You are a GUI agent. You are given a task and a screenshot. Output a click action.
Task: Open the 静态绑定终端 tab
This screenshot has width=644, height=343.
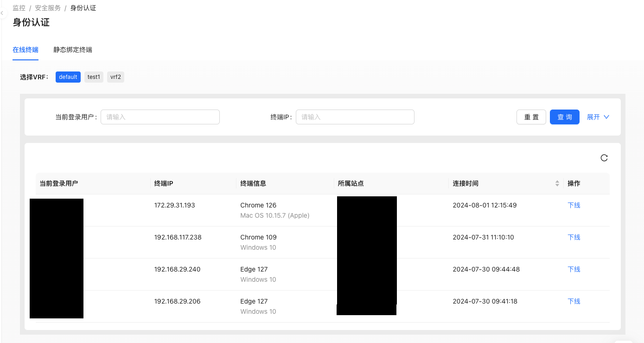pos(73,50)
